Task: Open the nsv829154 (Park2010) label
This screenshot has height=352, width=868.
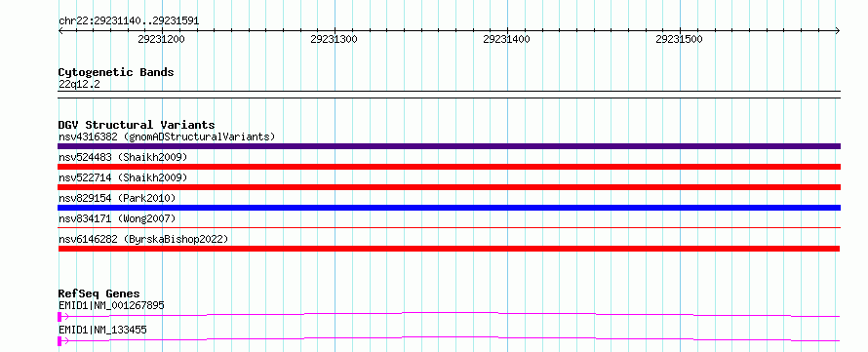Action: 117,198
